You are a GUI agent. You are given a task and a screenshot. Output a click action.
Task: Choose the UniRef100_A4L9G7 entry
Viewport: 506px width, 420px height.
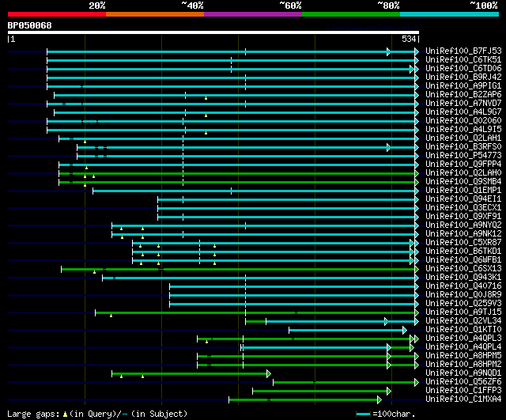(x=463, y=112)
